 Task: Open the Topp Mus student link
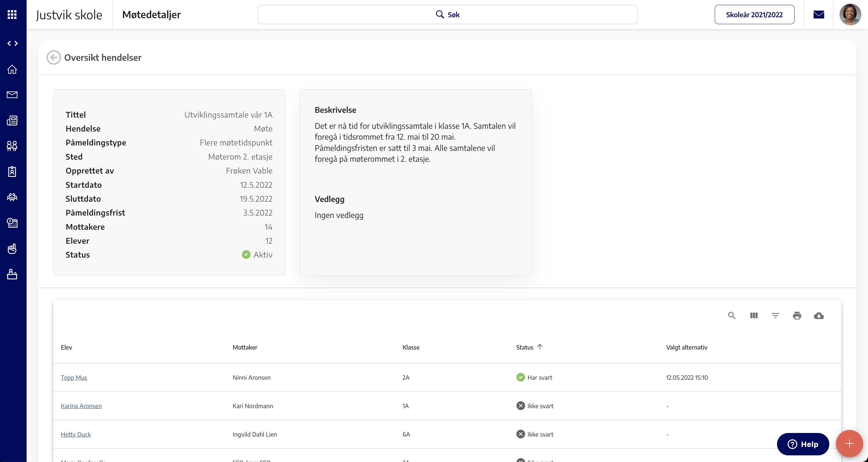[74, 378]
